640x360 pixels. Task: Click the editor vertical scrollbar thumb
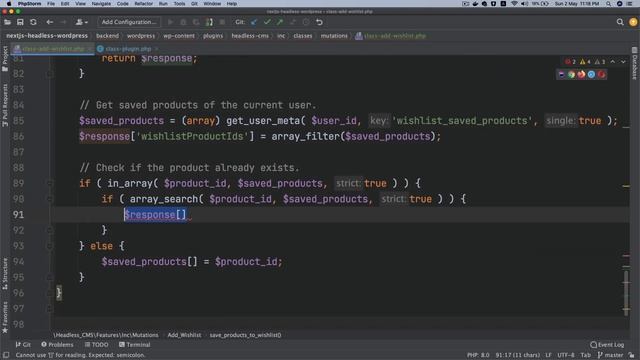pyautogui.click(x=626, y=292)
